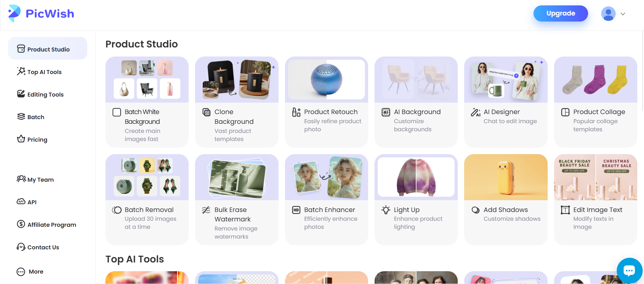Click the Batch Enhancer HD icon
Screen dimensions: 644x284
pos(296,210)
